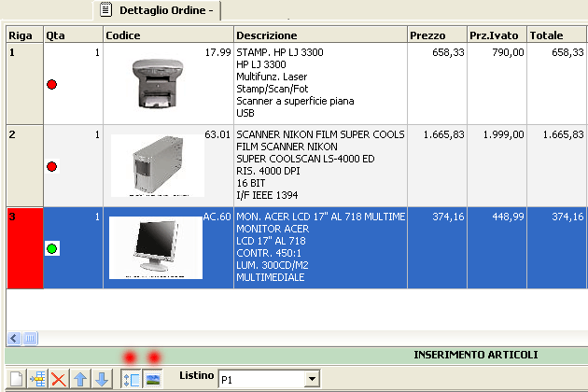588x392 pixels.
Task: Click red status dot in row 2
Action: (x=51, y=166)
